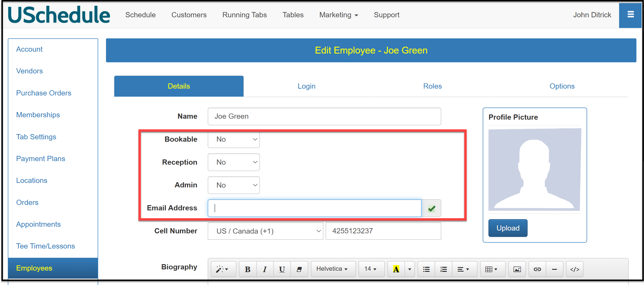Click the insert link icon

pyautogui.click(x=537, y=269)
